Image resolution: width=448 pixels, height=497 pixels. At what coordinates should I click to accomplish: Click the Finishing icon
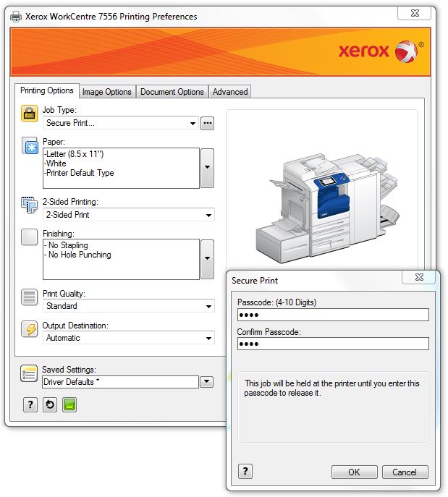30,237
